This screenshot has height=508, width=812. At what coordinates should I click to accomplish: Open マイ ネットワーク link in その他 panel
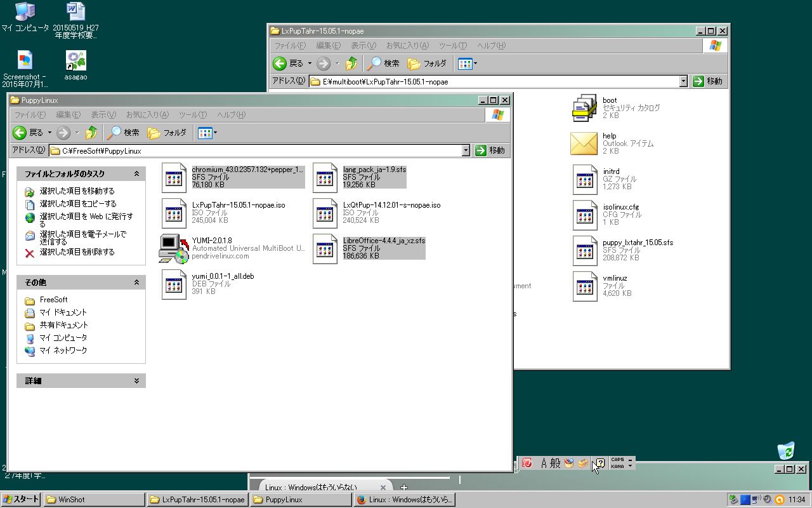63,351
